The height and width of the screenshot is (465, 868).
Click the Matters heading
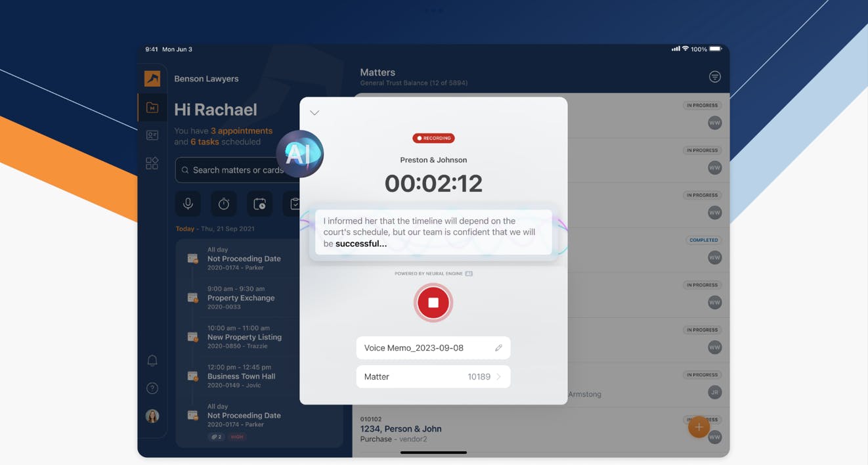coord(378,72)
